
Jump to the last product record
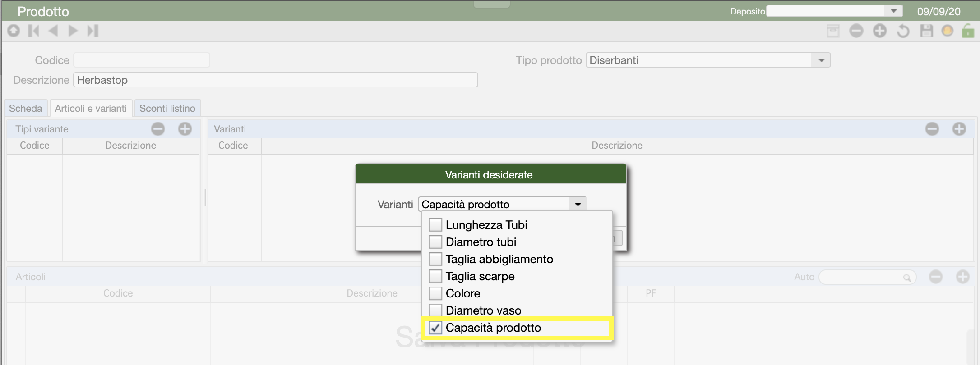point(92,31)
